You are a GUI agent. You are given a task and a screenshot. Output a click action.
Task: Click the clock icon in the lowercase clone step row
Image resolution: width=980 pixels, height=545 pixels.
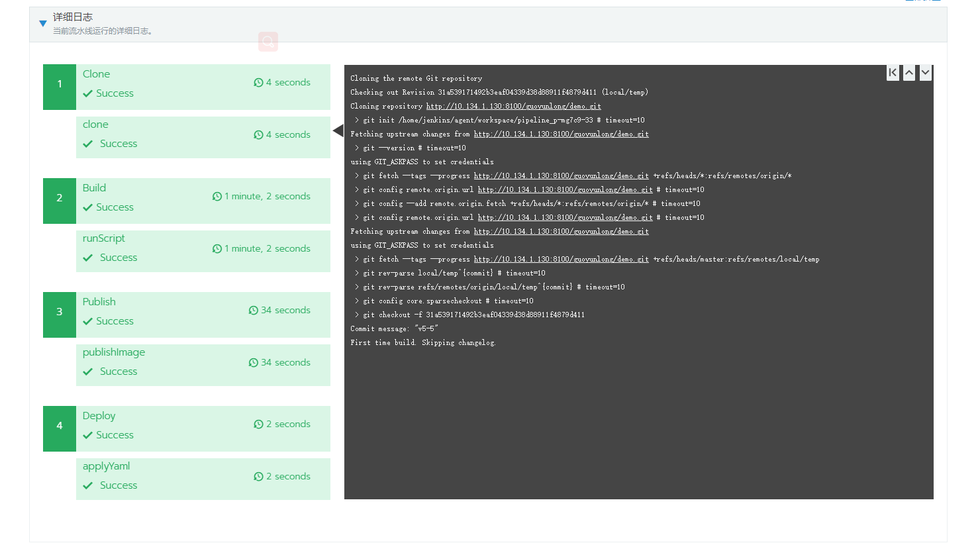tap(258, 135)
